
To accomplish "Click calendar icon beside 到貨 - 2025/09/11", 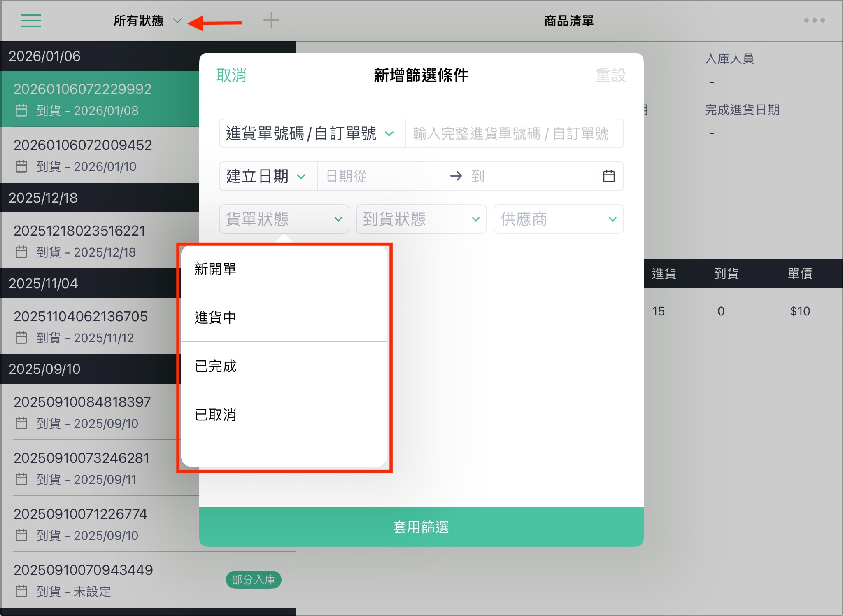I will [x=21, y=479].
